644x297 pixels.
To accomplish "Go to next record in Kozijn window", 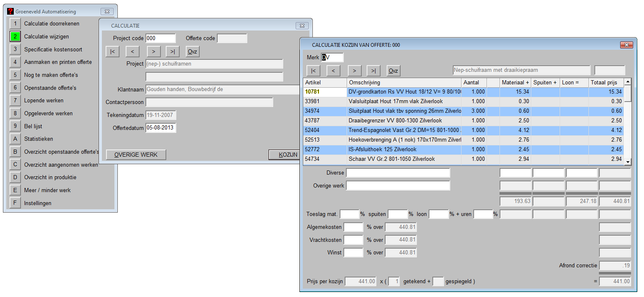I will click(x=354, y=71).
